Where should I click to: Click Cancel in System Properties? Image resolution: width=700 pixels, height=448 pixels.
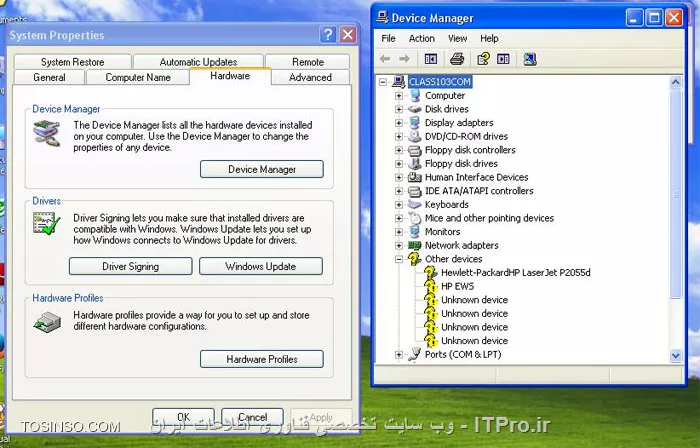(252, 417)
